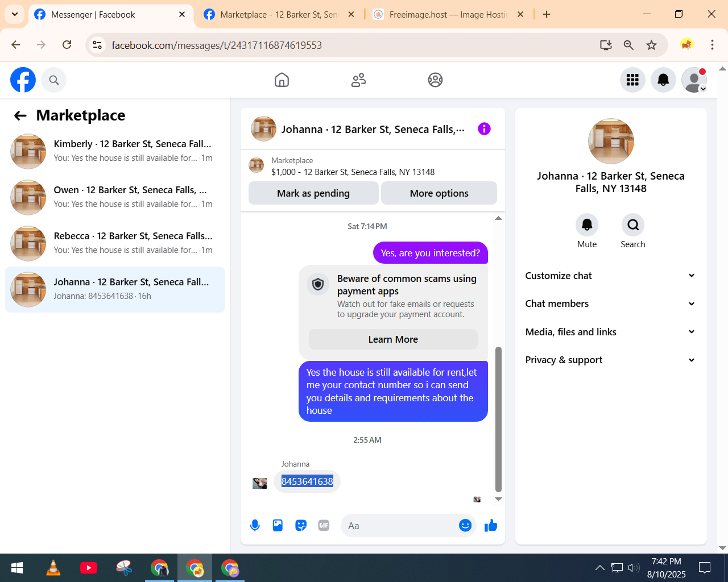Screen dimensions: 728x582
Task: Click chat scroll up arrow
Action: 498,218
